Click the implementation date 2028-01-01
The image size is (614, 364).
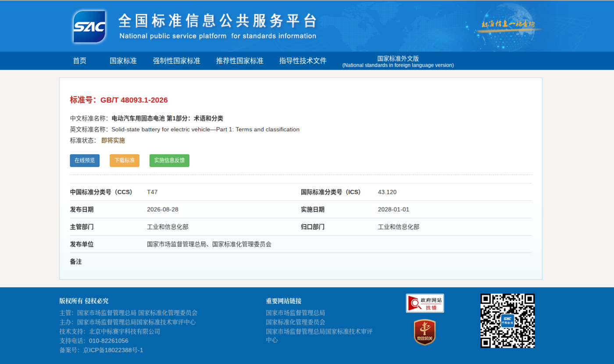pos(393,210)
